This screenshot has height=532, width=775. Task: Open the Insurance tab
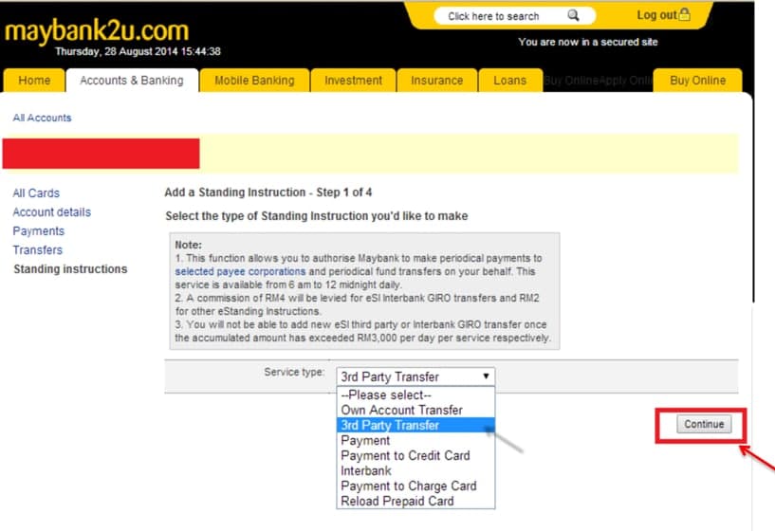click(437, 81)
